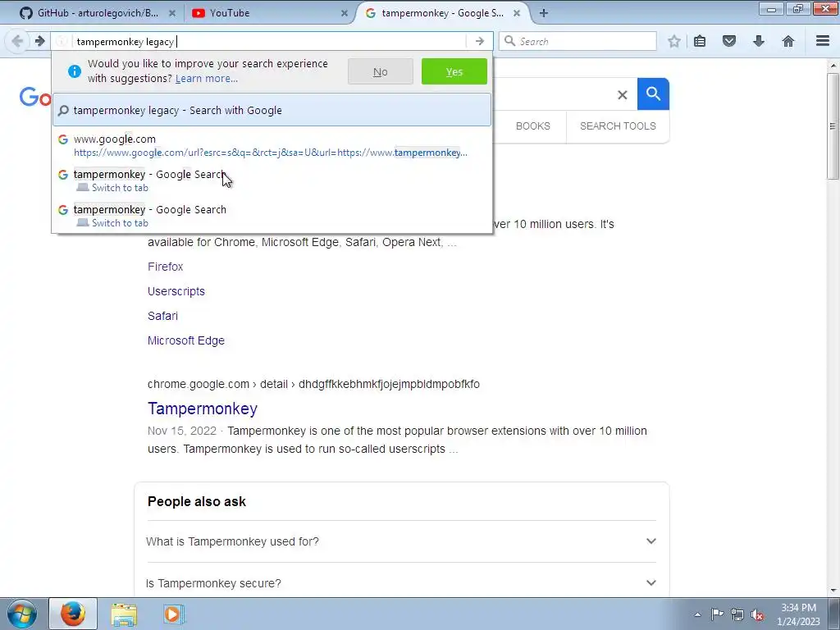
Task: Go back with the browser back arrow
Action: (17, 41)
